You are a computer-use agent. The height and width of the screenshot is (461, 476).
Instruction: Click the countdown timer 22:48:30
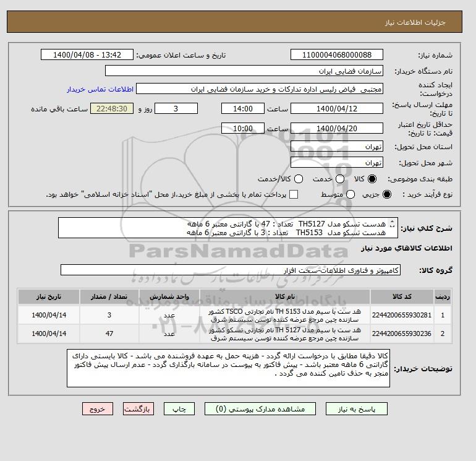[112, 108]
